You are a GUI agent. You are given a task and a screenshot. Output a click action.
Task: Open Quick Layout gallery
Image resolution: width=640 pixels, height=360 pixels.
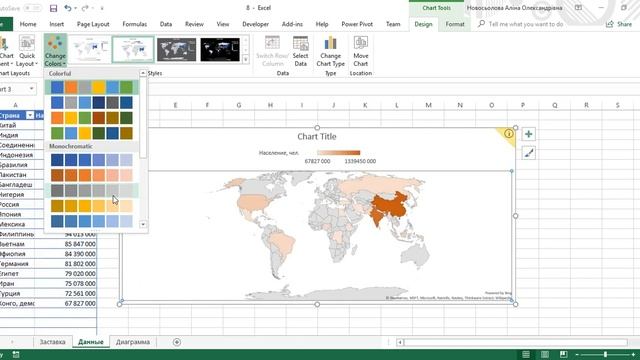point(27,51)
